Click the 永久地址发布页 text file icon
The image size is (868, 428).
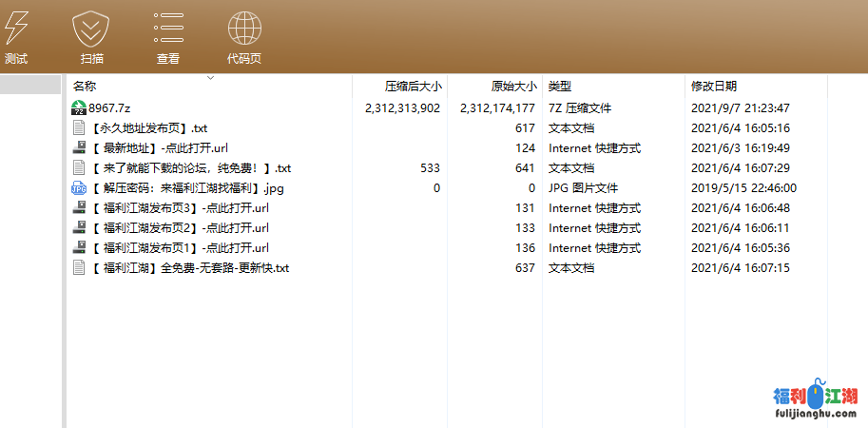pos(79,128)
